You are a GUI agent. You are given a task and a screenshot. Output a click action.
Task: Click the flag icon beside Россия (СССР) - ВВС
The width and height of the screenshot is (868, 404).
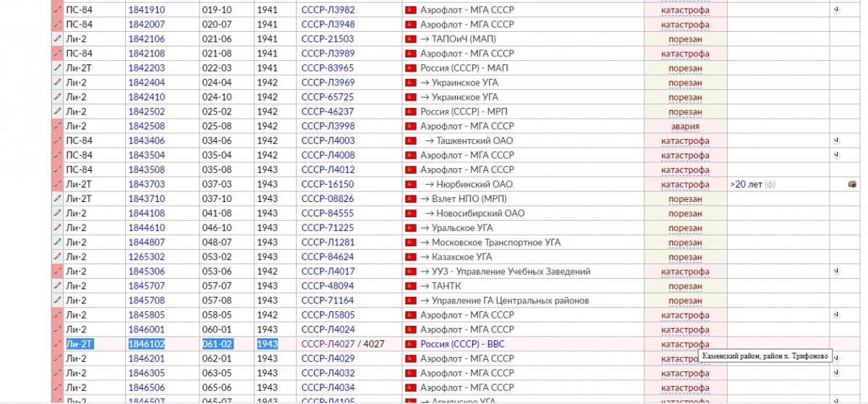click(x=412, y=344)
